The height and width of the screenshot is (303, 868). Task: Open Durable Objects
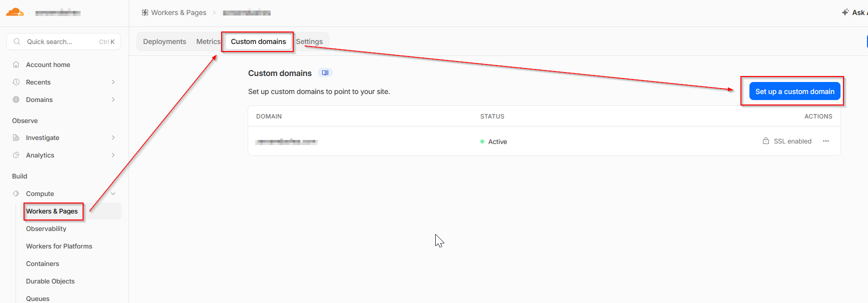[x=50, y=281]
